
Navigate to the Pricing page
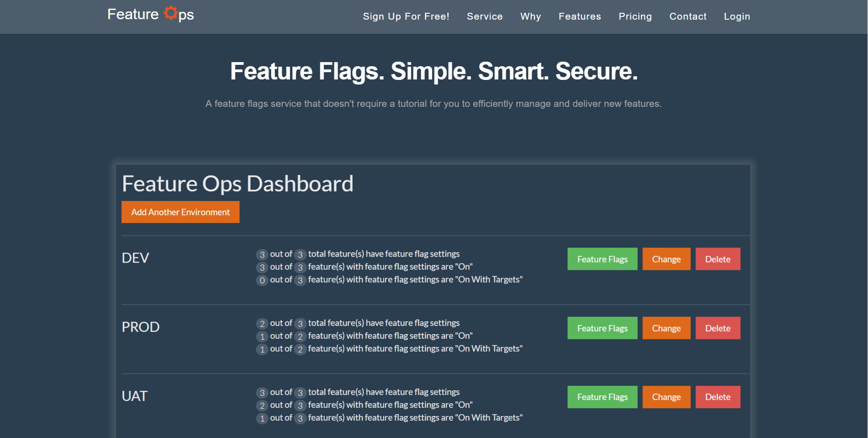coord(635,16)
